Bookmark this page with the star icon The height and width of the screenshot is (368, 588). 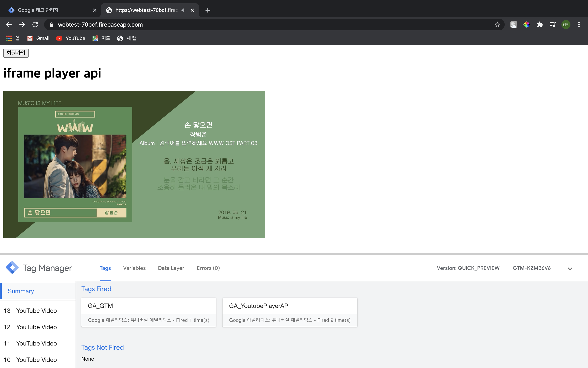point(497,25)
